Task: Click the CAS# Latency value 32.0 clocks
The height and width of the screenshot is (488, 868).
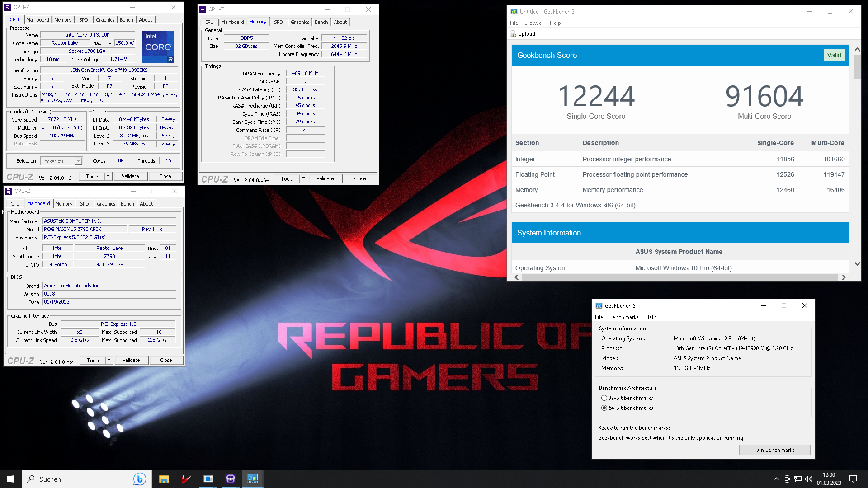Action: point(305,89)
